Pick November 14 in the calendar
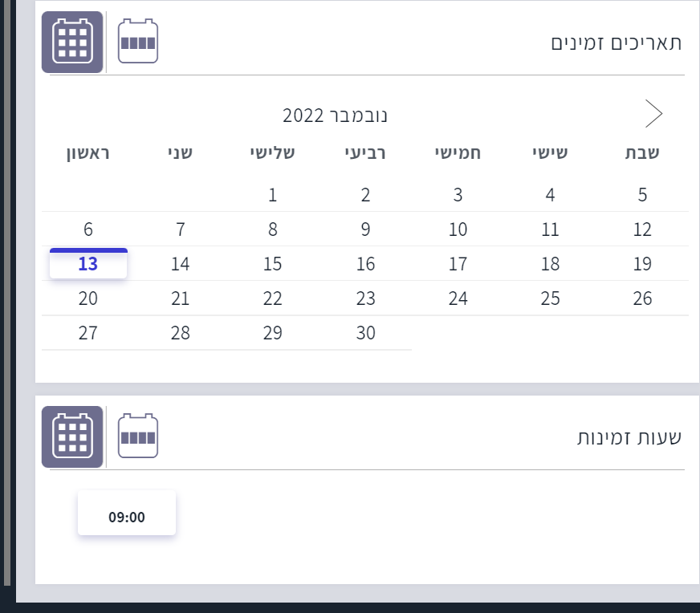Viewport: 700px width, 613px height. point(181,264)
